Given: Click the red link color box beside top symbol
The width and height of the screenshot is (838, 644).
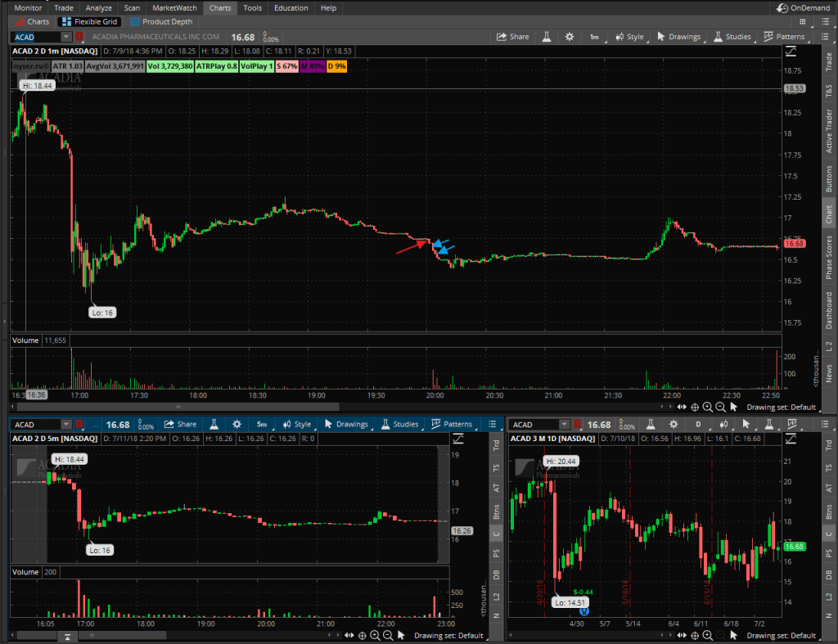Looking at the screenshot, I should coord(79,37).
